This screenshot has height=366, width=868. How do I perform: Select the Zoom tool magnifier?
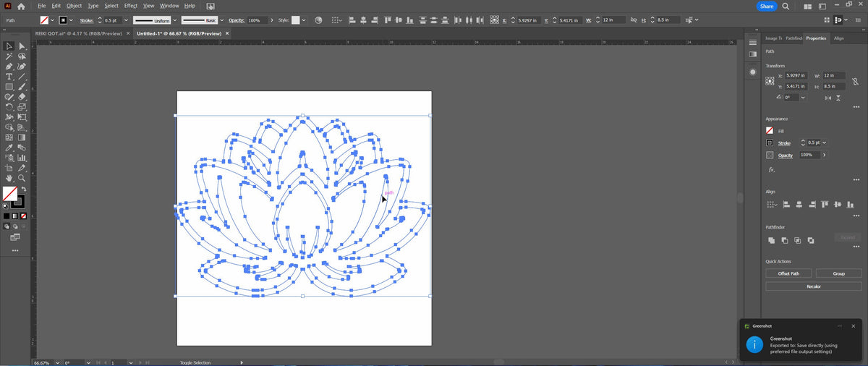point(22,178)
